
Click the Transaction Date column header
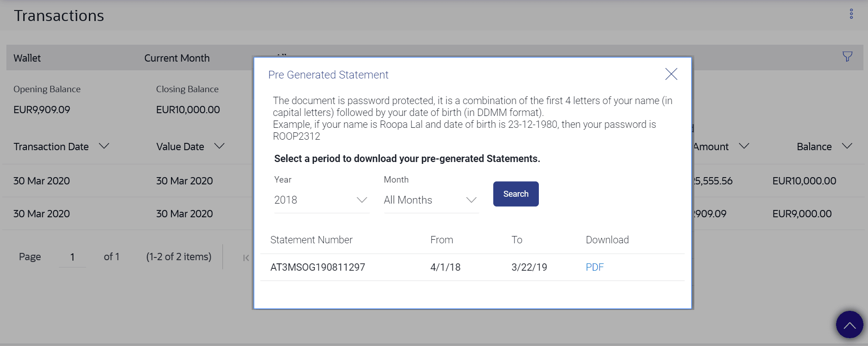pos(51,147)
